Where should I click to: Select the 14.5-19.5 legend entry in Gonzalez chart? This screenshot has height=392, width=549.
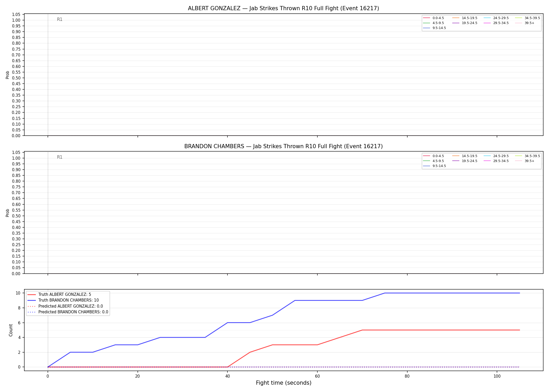(465, 18)
